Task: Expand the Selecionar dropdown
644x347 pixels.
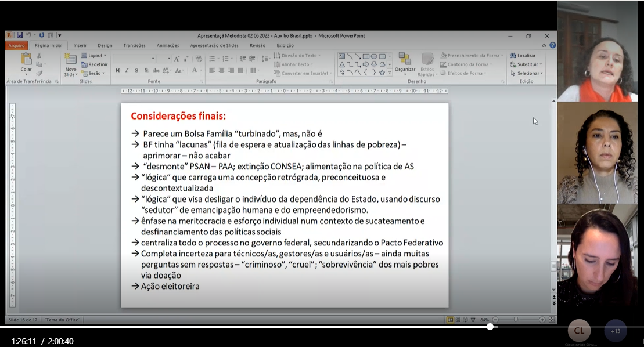Action: (x=526, y=73)
